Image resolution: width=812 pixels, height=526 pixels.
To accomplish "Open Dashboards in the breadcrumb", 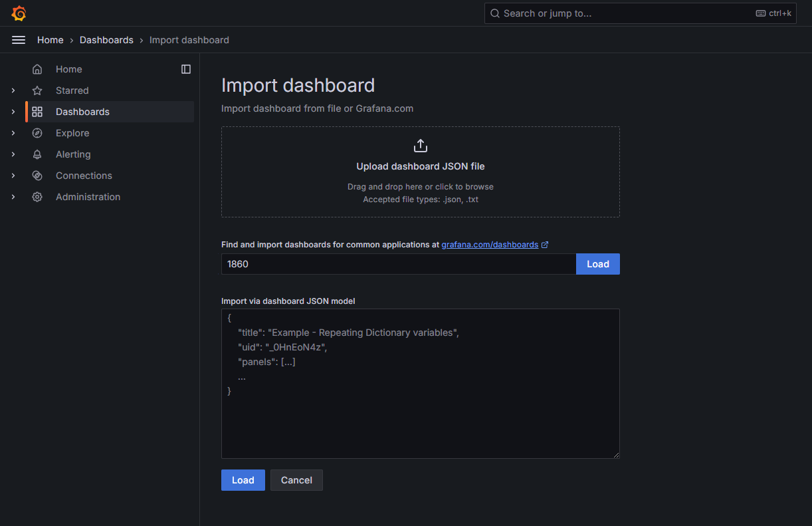I will tap(106, 40).
